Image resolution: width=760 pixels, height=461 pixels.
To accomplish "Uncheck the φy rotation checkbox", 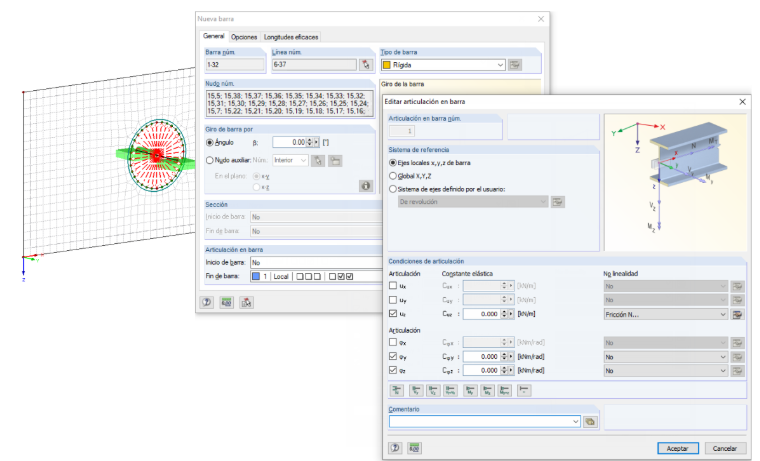I will (393, 356).
